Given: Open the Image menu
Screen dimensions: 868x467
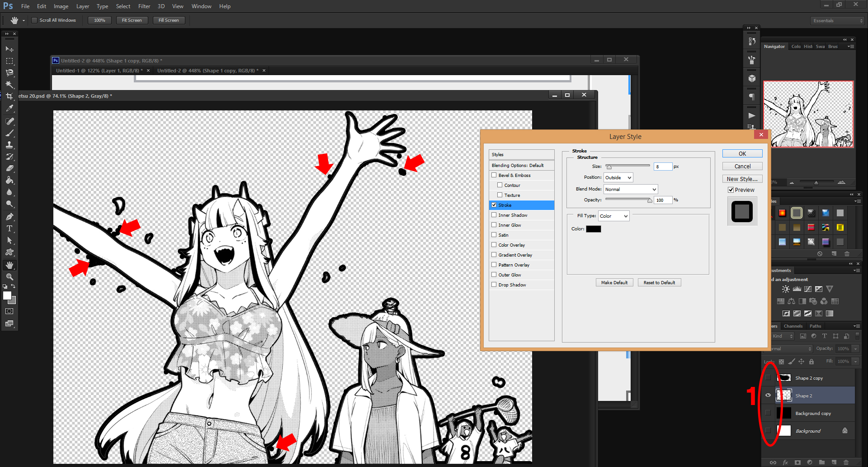Looking at the screenshot, I should pyautogui.click(x=61, y=6).
